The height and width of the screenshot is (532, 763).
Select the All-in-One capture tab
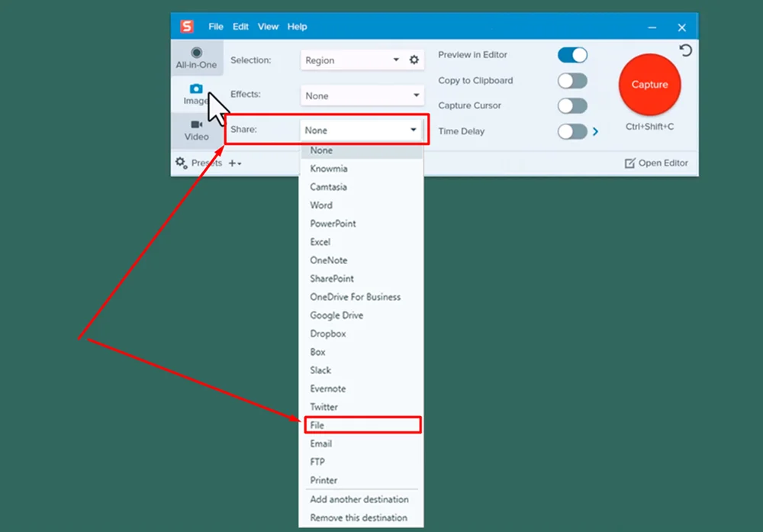coord(196,58)
